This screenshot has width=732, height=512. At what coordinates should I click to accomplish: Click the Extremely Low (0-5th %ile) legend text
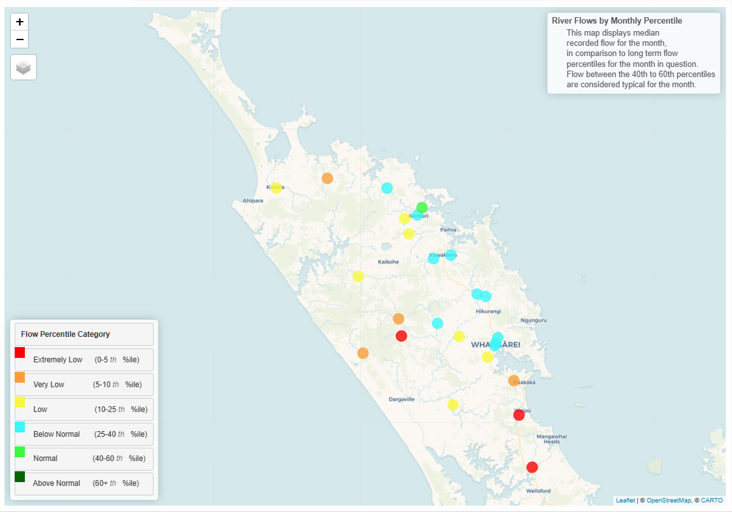[86, 360]
